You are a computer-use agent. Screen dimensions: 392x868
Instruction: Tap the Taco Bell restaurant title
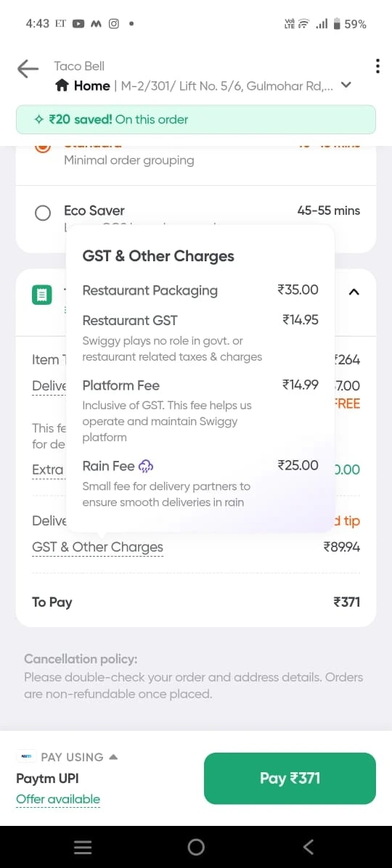coord(79,66)
